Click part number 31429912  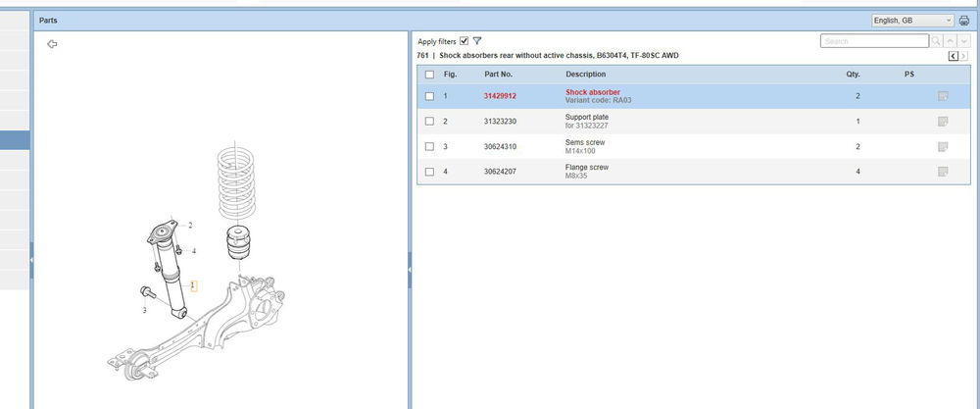click(x=500, y=96)
